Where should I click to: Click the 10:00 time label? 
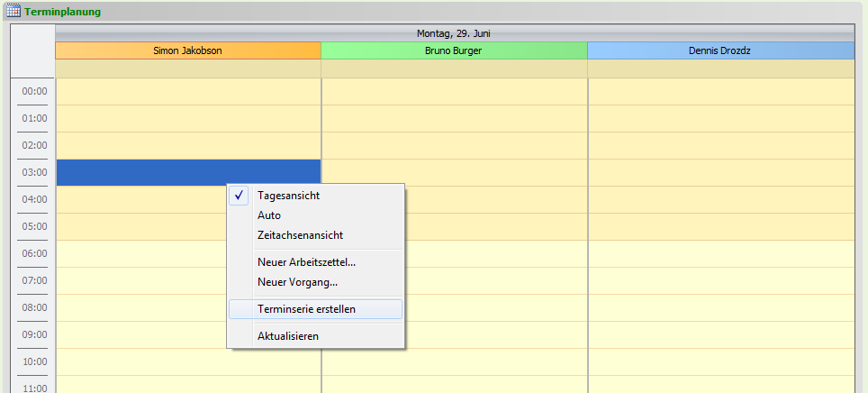tap(34, 362)
